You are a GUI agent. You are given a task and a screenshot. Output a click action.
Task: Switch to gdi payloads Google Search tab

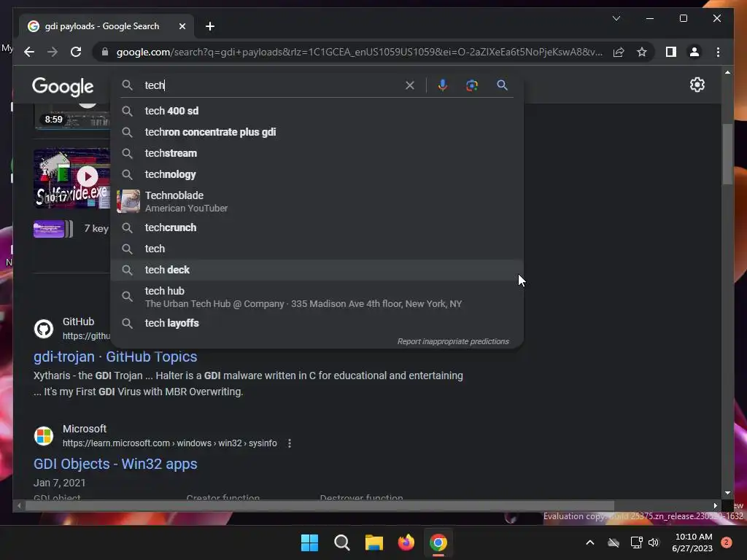[107, 26]
